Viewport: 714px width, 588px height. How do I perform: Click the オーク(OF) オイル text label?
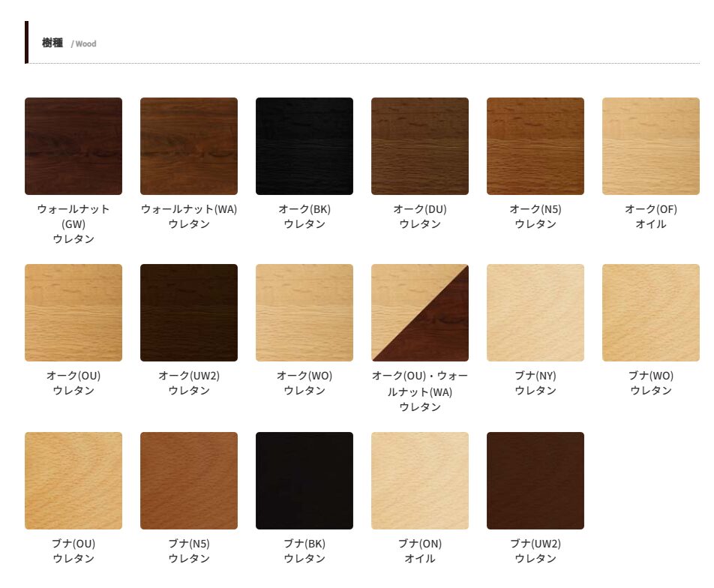pyautogui.click(x=651, y=217)
